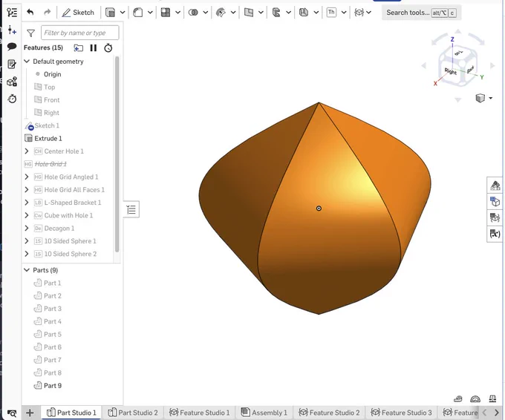Open the Fillet tool dropdown arrow
Viewport: 505px width, 420px height.
pyautogui.click(x=151, y=13)
